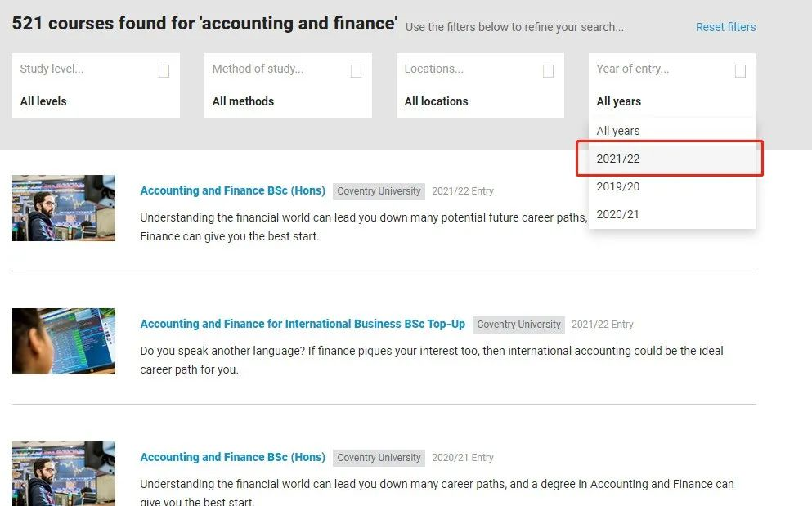
Task: Click the third course thumbnail image
Action: point(64,473)
